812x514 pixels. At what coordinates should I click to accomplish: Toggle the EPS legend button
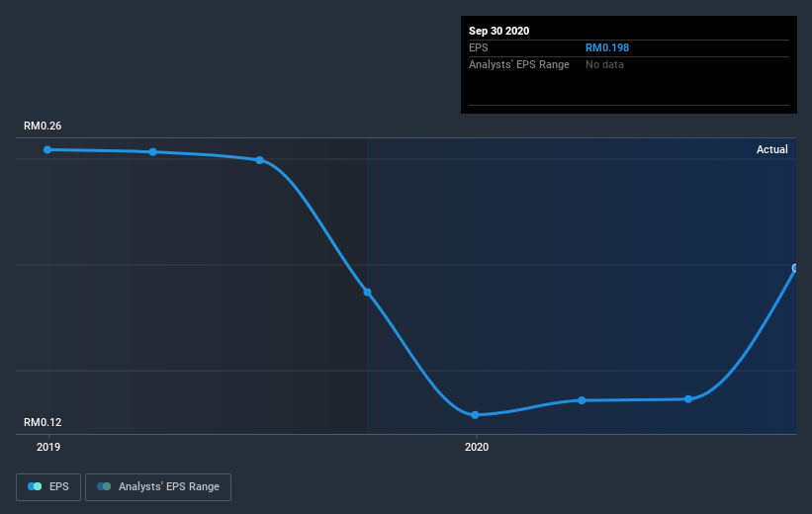coord(48,486)
